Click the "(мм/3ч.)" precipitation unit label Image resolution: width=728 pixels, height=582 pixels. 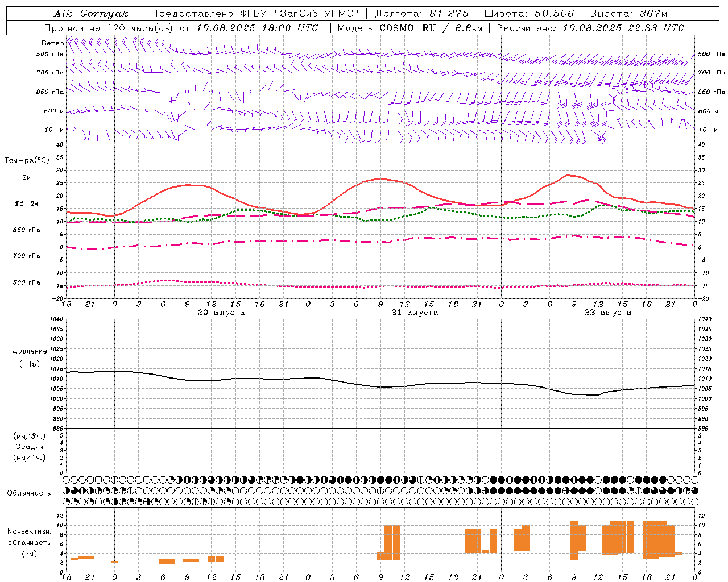[30, 436]
